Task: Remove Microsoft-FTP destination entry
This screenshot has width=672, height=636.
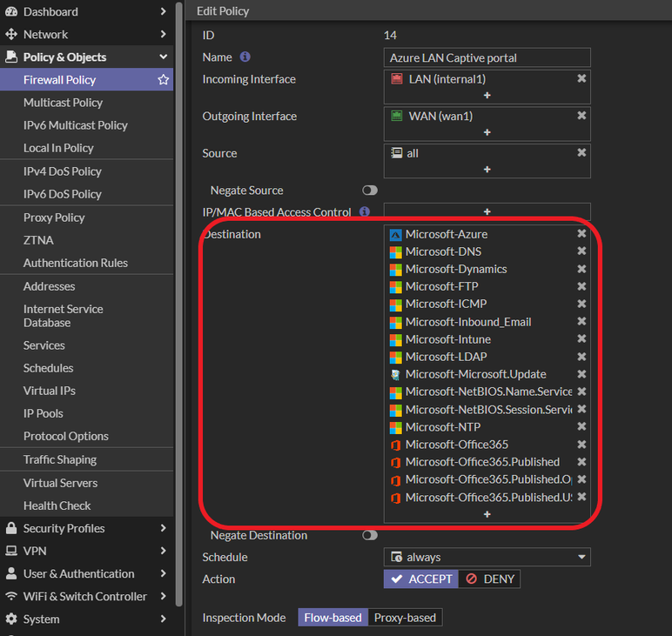Action: pos(581,286)
